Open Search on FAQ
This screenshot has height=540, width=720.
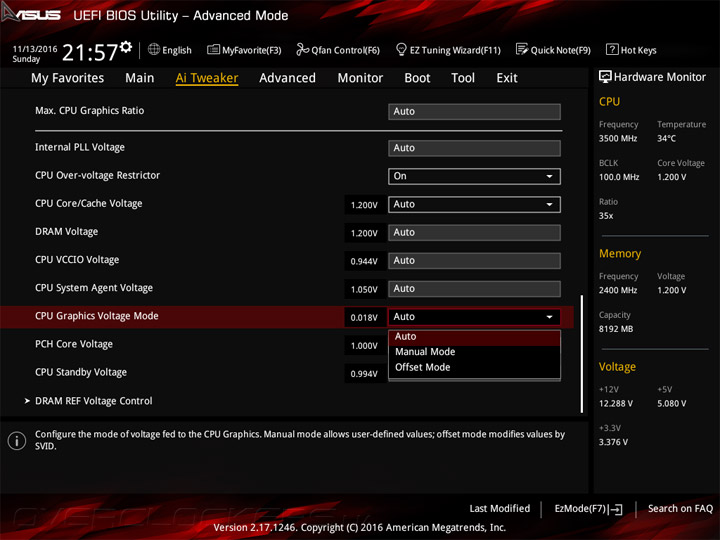click(680, 509)
